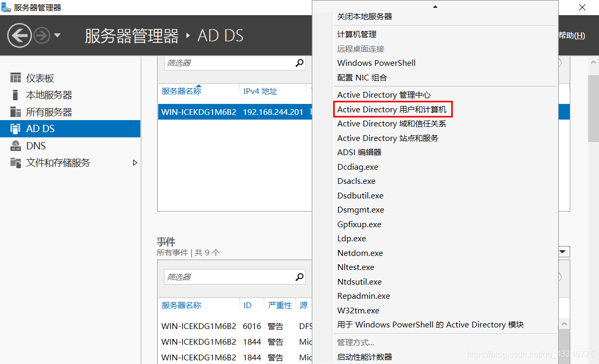599x364 pixels.
Task: Click the servers filter input field
Action: 229,63
